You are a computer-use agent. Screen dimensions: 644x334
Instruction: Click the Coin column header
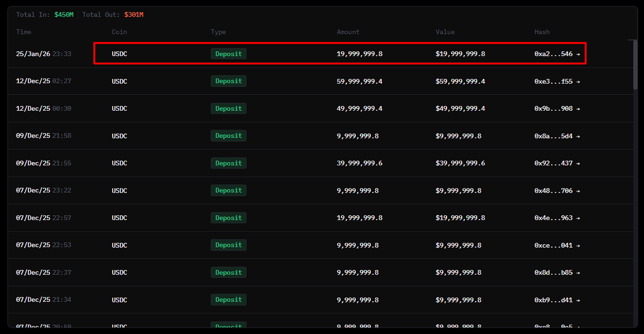click(x=119, y=32)
